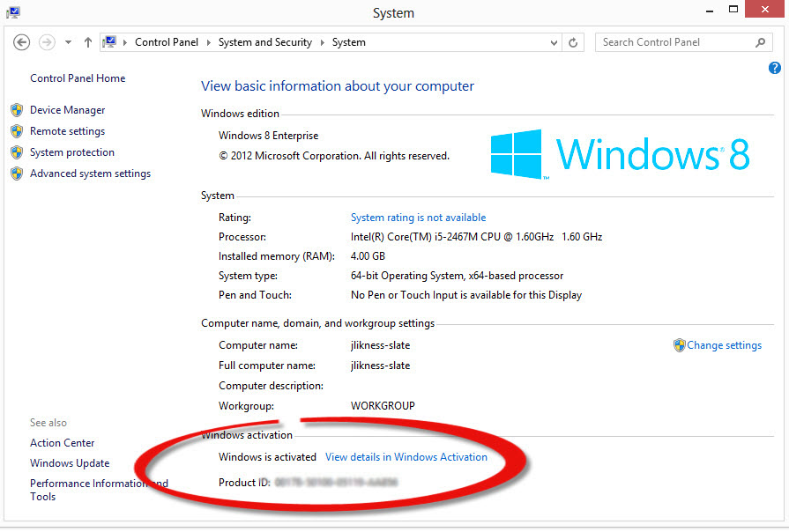
Task: Open Device Manager link
Action: 67,110
